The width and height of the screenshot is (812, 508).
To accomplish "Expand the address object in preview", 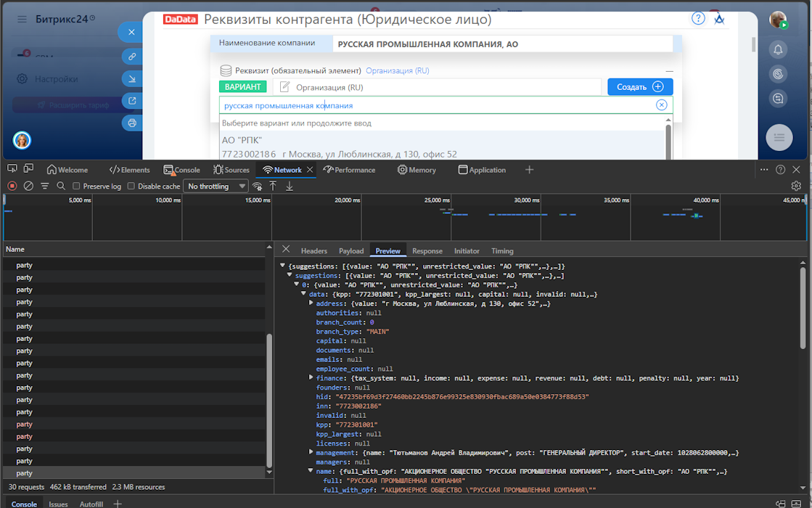I will (x=311, y=303).
